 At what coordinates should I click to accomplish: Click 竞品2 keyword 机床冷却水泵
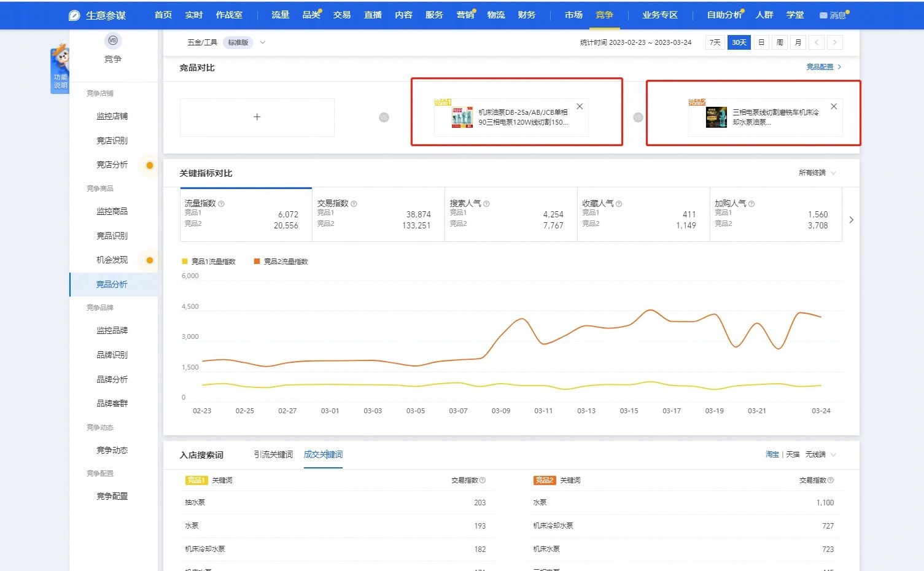pos(553,526)
